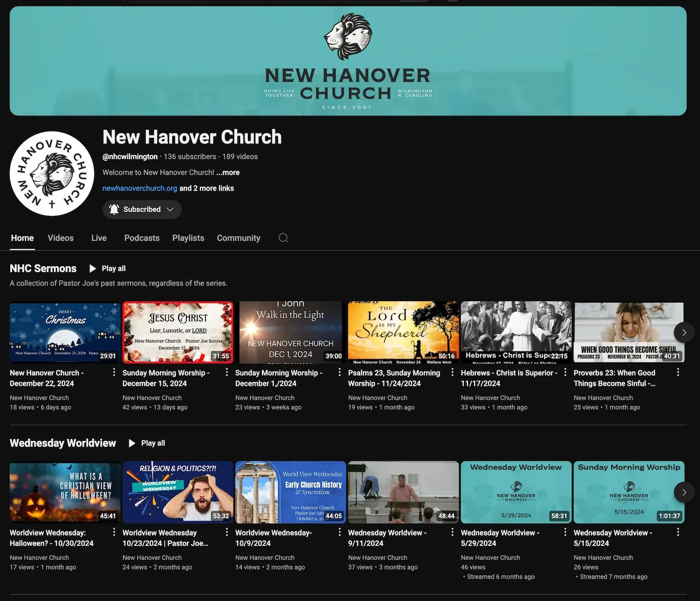Open the menu for the Worldview Wednesday 10/23/2024 video
Image resolution: width=700 pixels, height=601 pixels.
[x=227, y=532]
